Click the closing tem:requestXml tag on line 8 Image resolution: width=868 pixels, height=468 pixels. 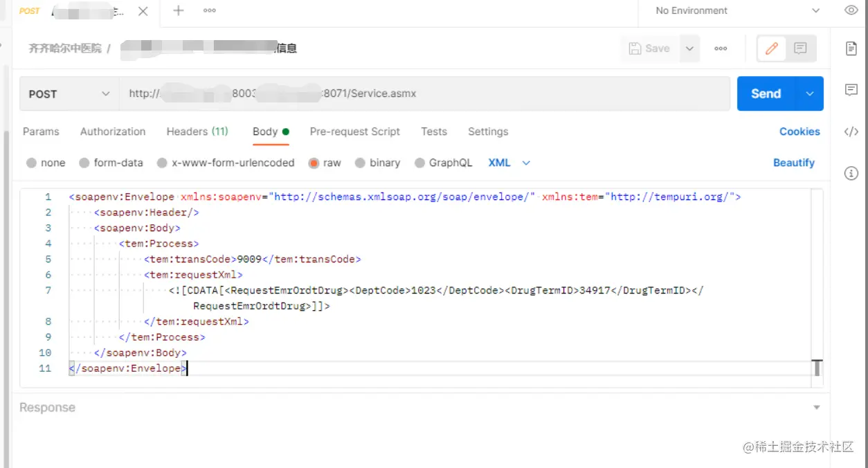pyautogui.click(x=197, y=321)
